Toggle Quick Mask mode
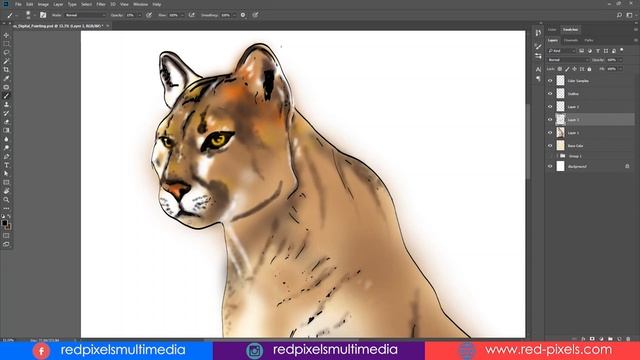This screenshot has width=640, height=360. [x=6, y=236]
